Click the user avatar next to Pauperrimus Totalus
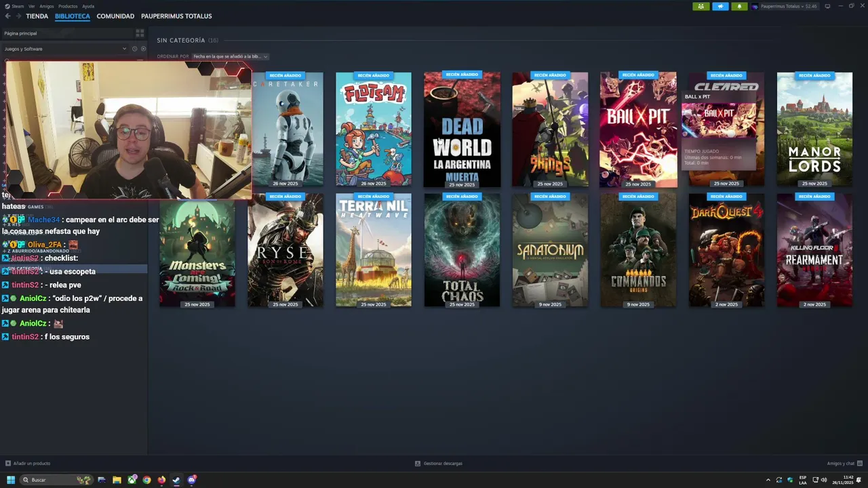This screenshot has width=868, height=488. 755,7
